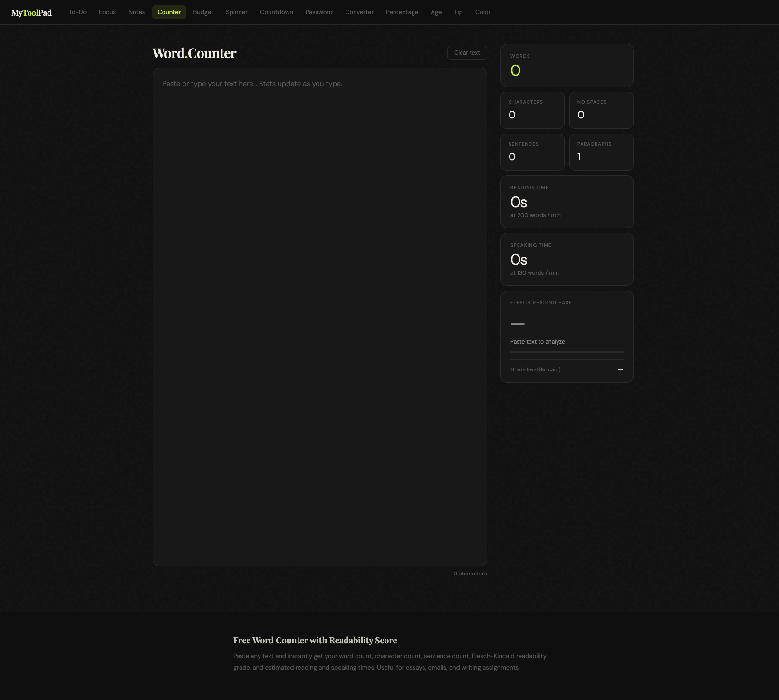
Task: Open the Notes tool
Action: coord(136,12)
